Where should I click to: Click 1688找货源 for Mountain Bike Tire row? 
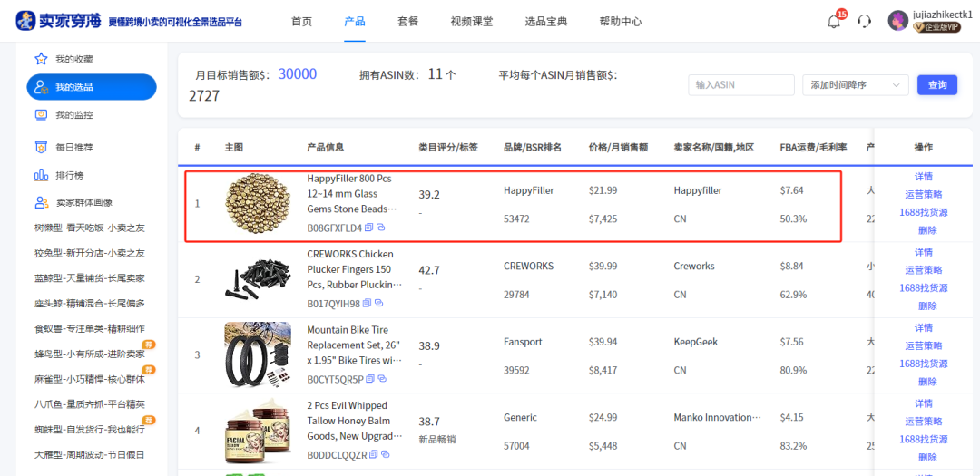(923, 364)
